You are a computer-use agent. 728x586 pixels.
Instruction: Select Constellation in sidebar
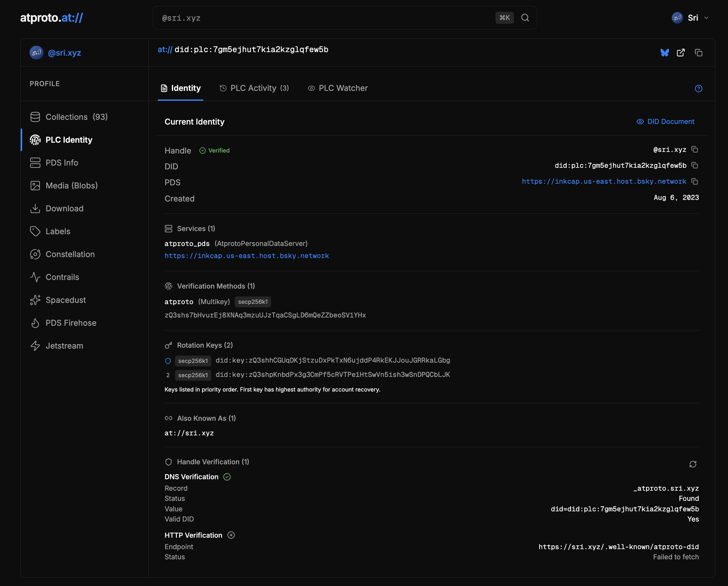pyautogui.click(x=70, y=254)
